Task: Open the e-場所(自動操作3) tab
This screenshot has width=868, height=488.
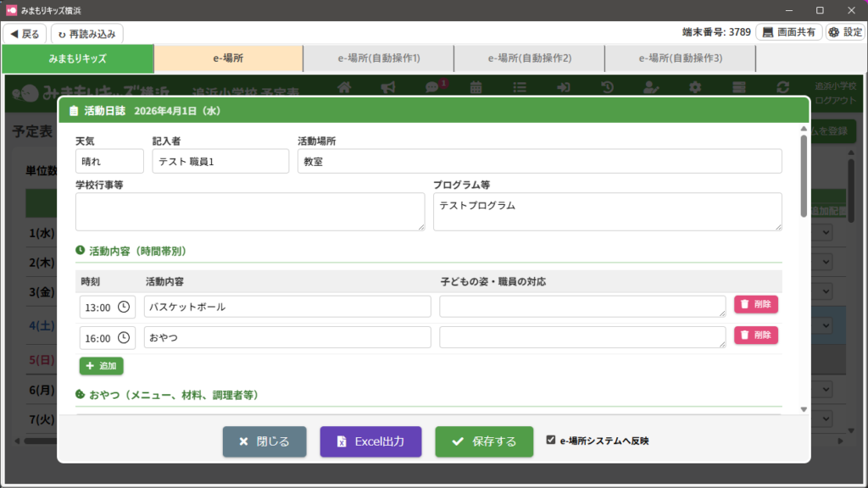Action: [x=680, y=58]
